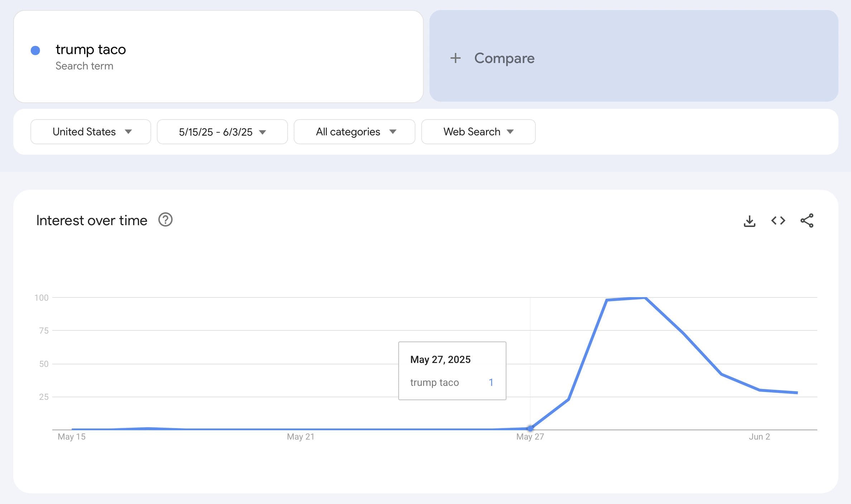
Task: Download the interest over time CSV
Action: tap(749, 221)
